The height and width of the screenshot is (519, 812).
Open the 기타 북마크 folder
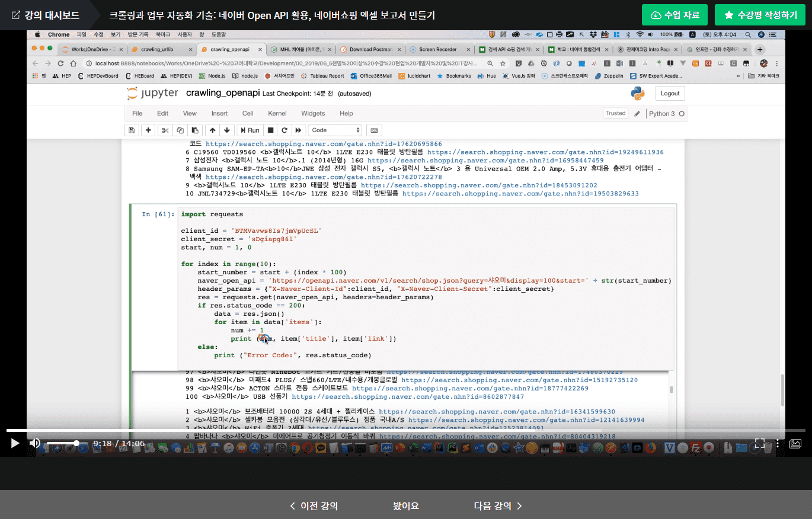(764, 76)
